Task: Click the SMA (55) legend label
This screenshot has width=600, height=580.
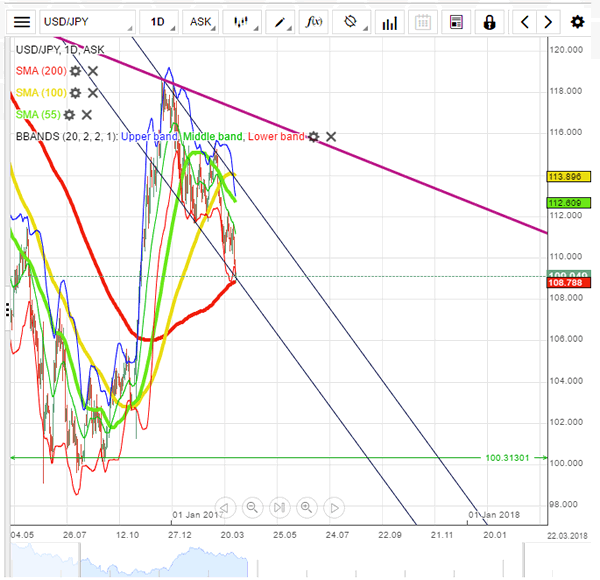Action: pos(38,114)
